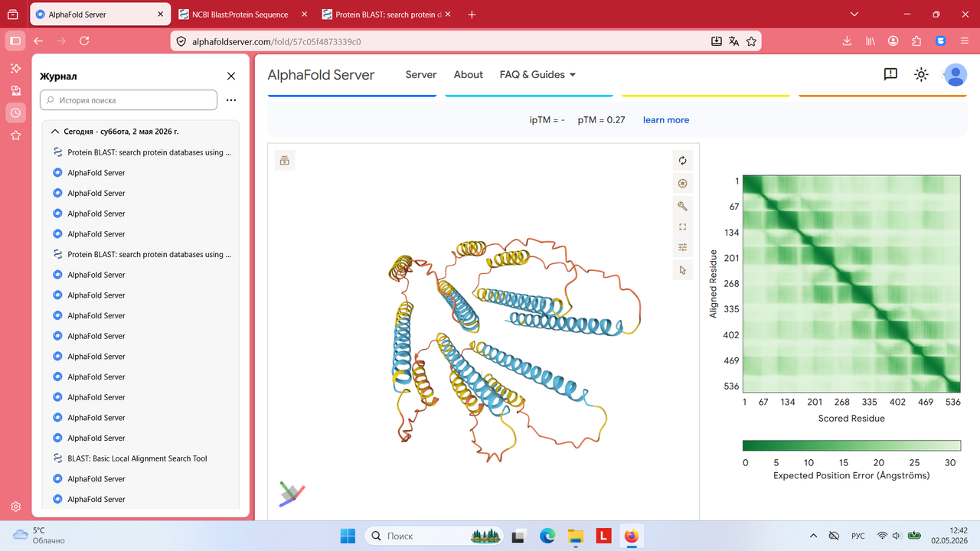
Task: Open the feedback icon in AlphaFold header
Action: pyautogui.click(x=890, y=74)
